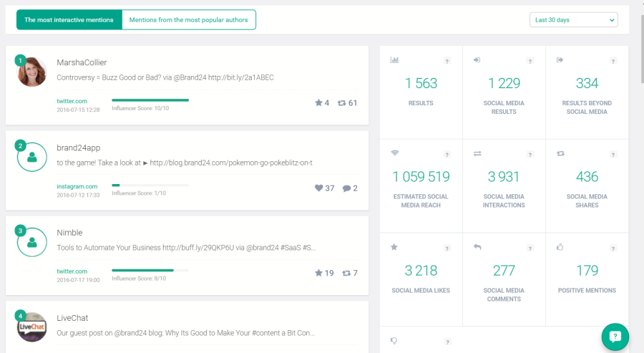Screen dimensions: 644x353
Task: Click the 1 563 results value
Action: pyautogui.click(x=421, y=84)
